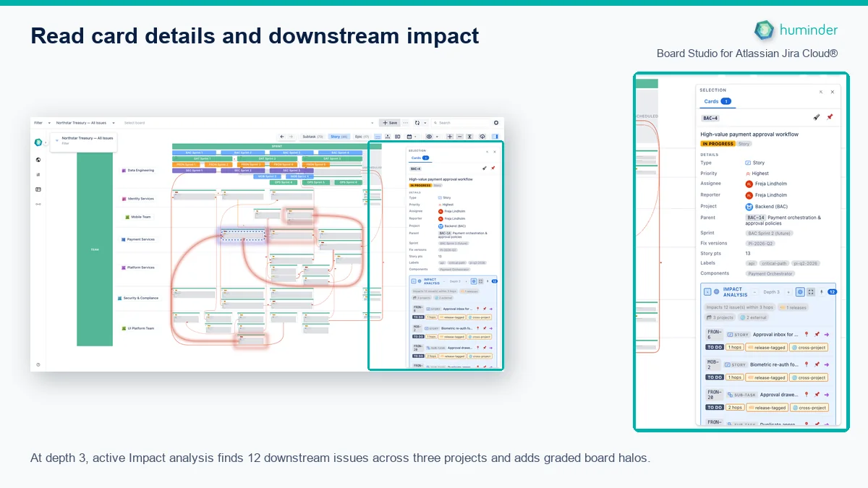Click the back arrow in the board's second toolbar
The width and height of the screenshot is (868, 488).
click(x=282, y=137)
